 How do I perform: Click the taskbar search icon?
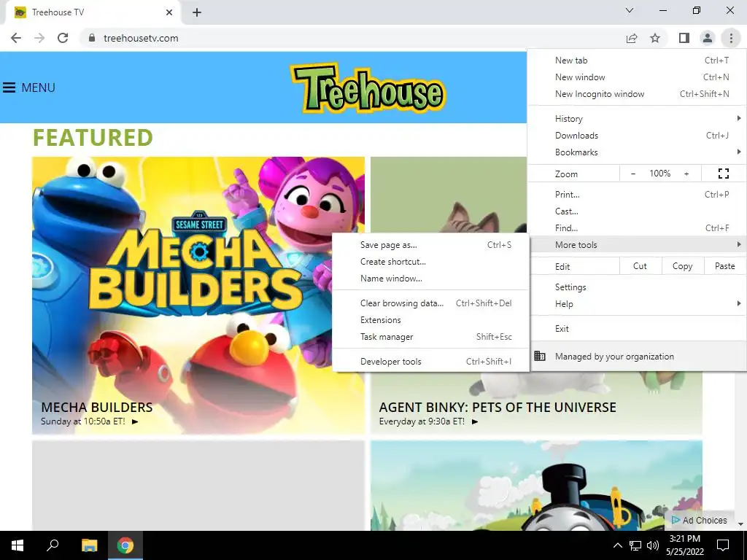click(53, 545)
